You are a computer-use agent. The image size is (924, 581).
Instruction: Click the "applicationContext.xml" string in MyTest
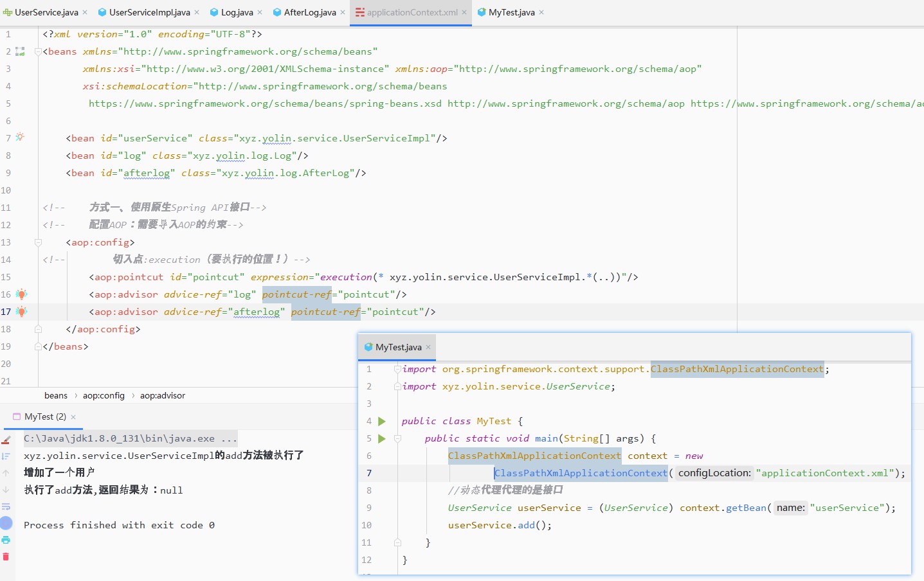point(825,473)
